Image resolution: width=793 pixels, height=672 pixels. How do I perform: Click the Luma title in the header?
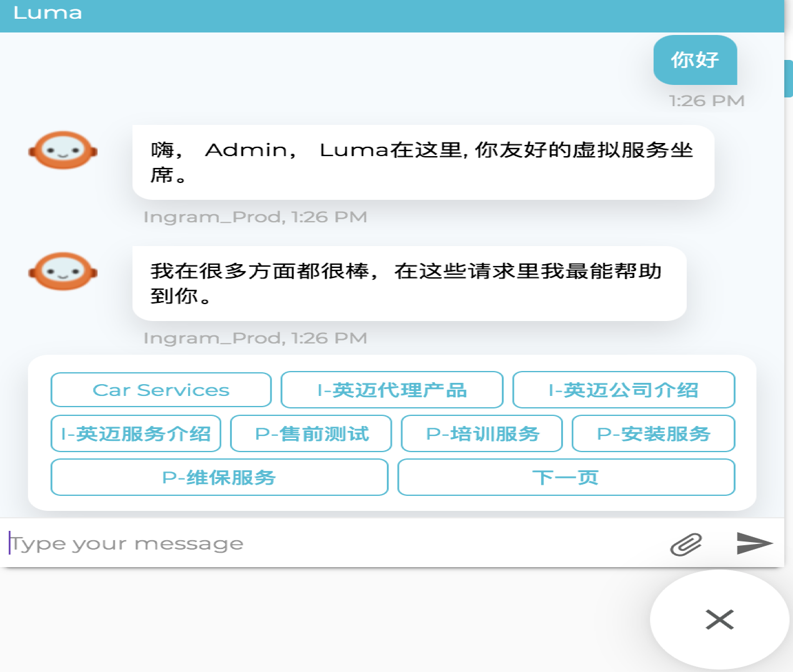[47, 13]
